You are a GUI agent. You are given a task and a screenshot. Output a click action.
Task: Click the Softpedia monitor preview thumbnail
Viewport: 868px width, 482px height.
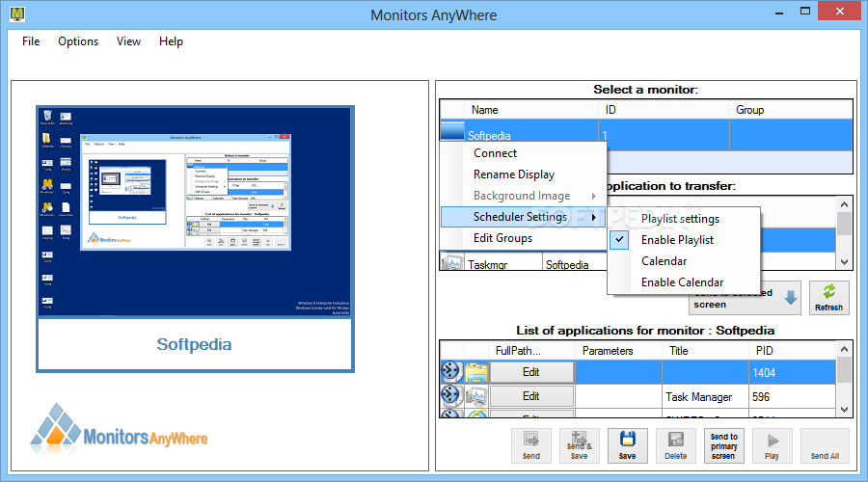point(194,211)
